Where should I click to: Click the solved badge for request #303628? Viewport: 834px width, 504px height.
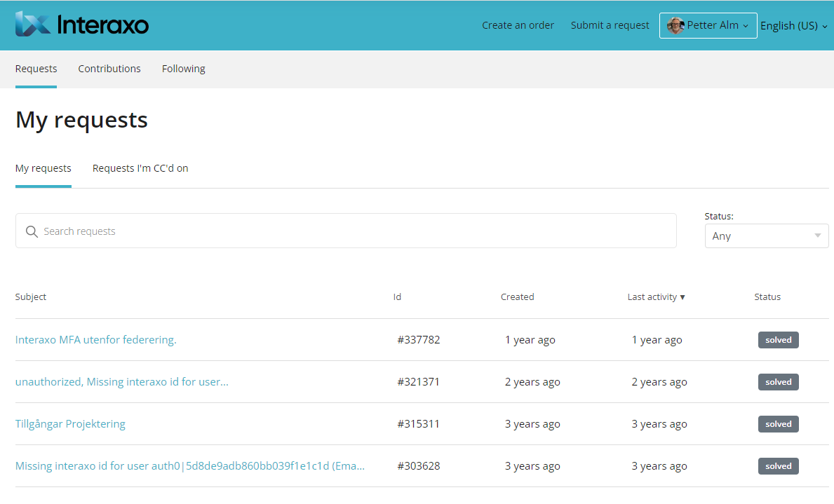tap(778, 465)
